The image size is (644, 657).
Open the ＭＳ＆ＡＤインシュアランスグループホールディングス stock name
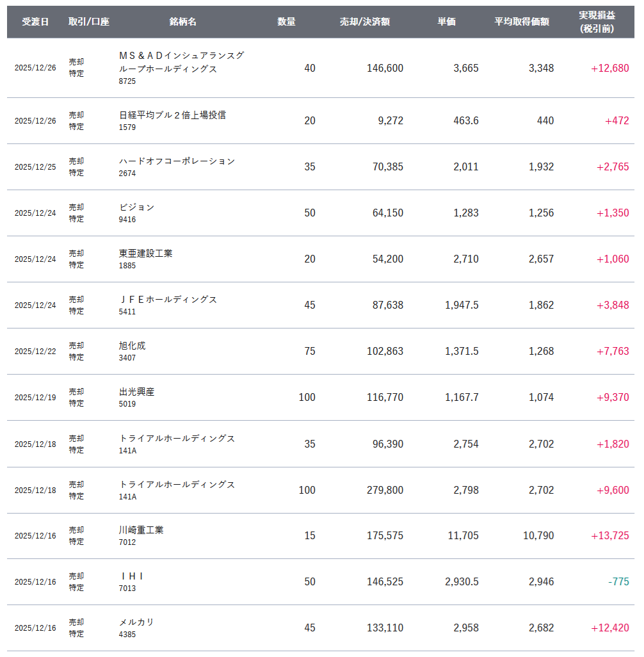[181, 62]
